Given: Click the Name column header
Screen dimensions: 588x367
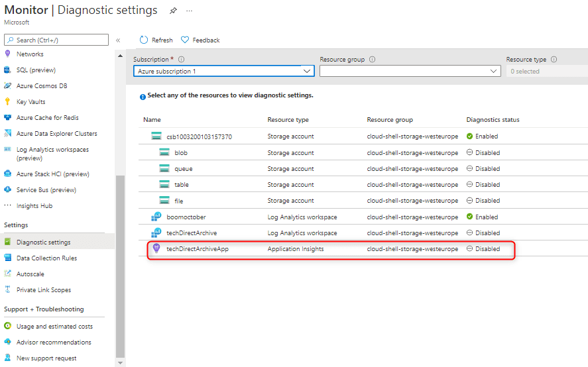Looking at the screenshot, I should pos(152,120).
